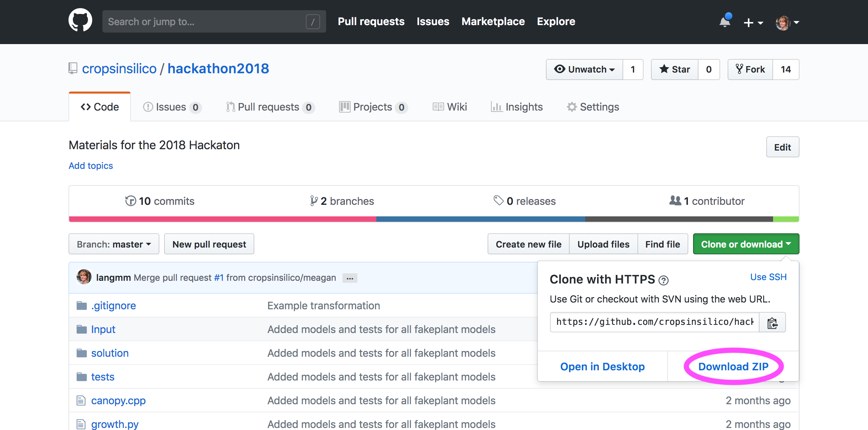Go to Issues in top navigation
Screen dimensions: 868x430
[433, 21]
